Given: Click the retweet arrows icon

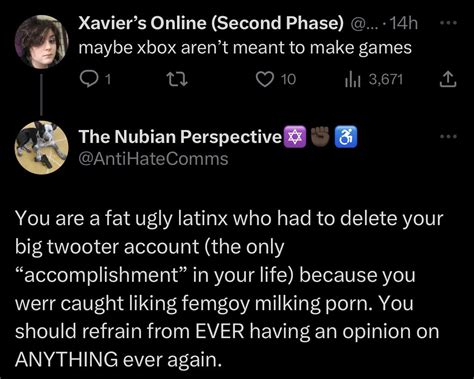Looking at the screenshot, I should pyautogui.click(x=177, y=80).
